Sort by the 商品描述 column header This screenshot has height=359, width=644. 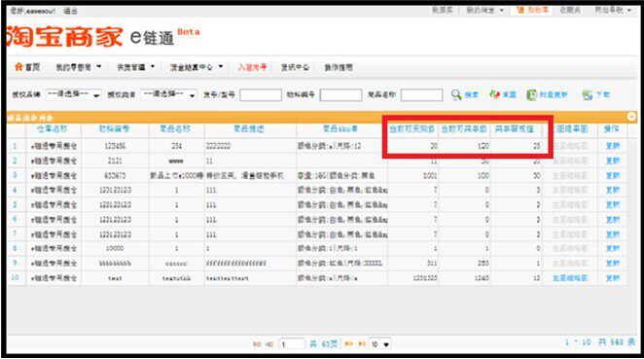pyautogui.click(x=249, y=129)
